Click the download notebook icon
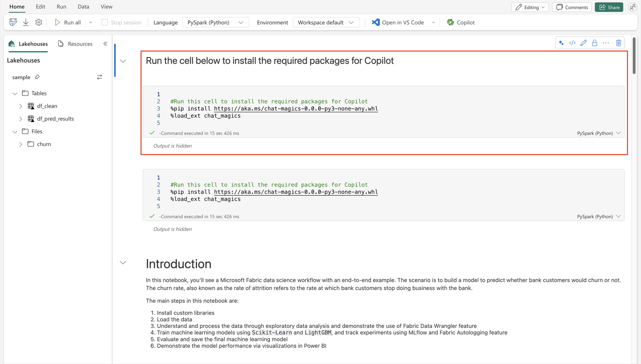 click(25, 22)
